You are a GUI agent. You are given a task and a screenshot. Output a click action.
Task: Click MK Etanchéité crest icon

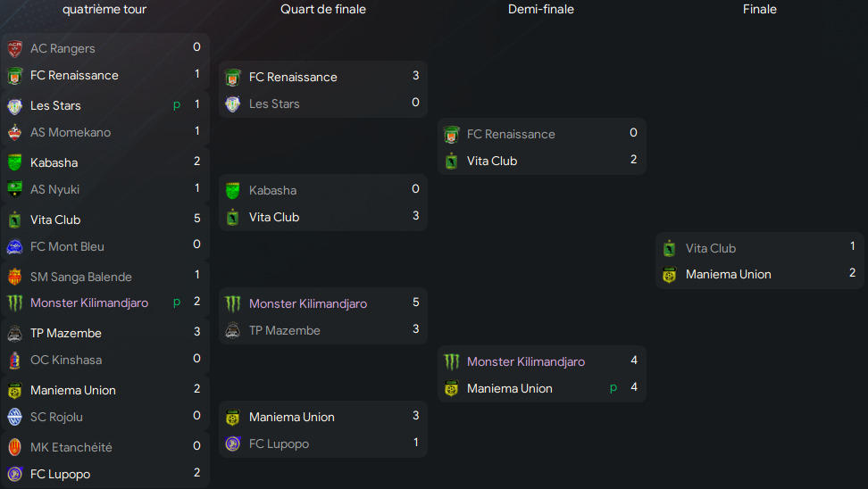pos(14,447)
